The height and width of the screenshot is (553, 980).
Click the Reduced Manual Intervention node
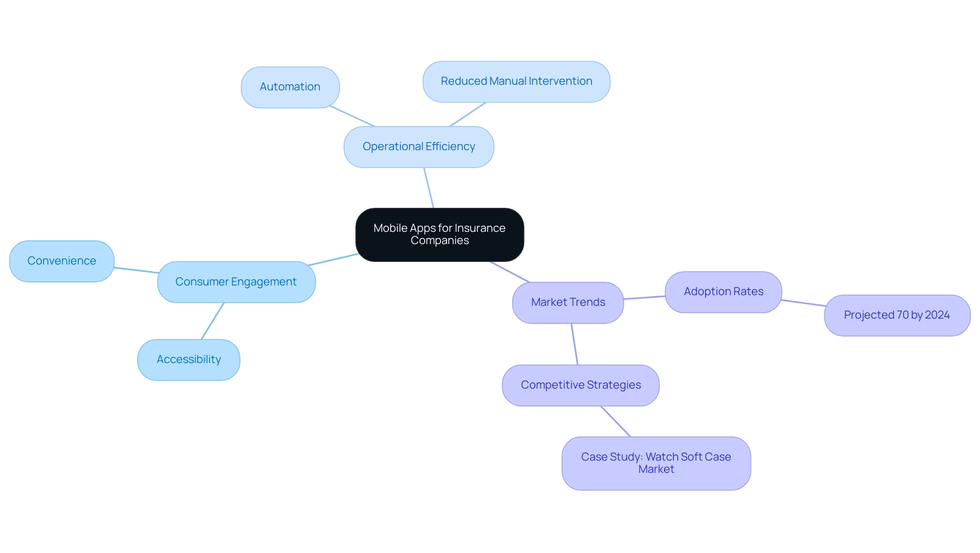pyautogui.click(x=516, y=81)
